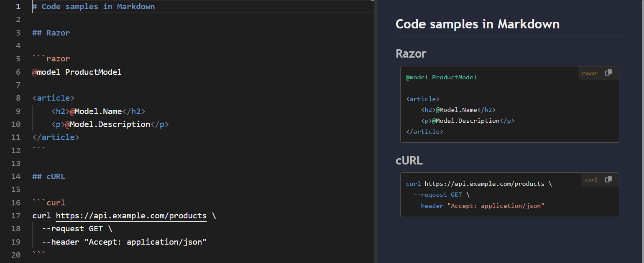Click '--request GET' in the preview code
Image resolution: width=644 pixels, height=263 pixels.
point(438,195)
